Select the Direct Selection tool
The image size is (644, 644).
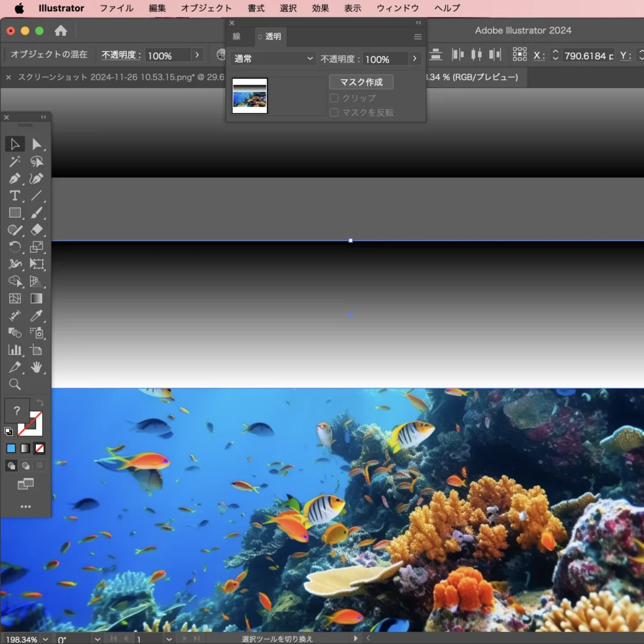click(x=36, y=145)
